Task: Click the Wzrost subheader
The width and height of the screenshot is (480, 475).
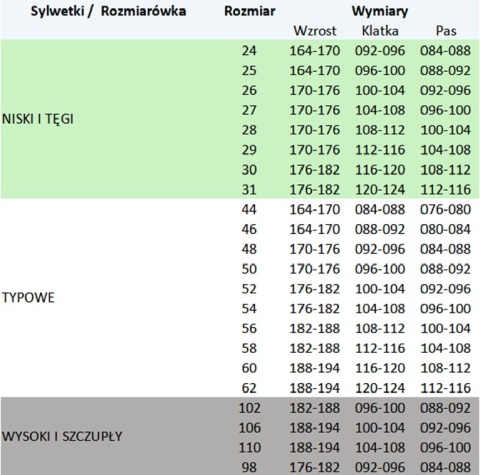Action: pos(315,31)
